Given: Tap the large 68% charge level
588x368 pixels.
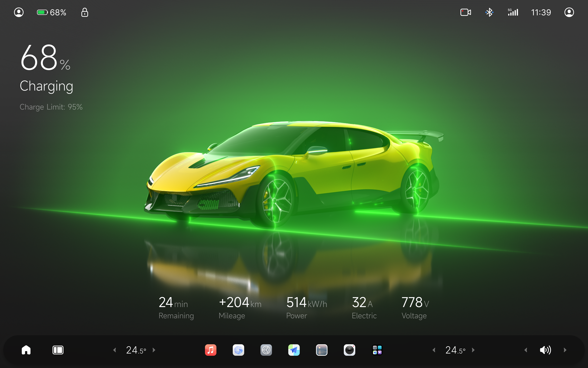Looking at the screenshot, I should tap(45, 58).
